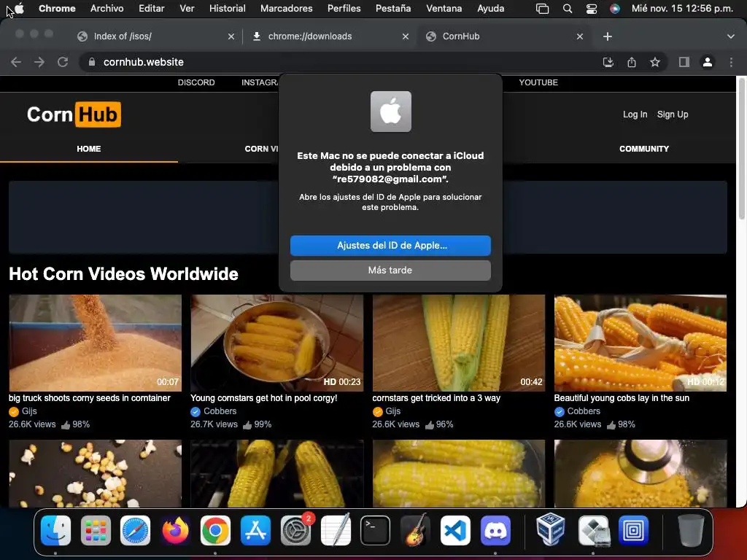This screenshot has height=560, width=747.
Task: Open Young cornstars pool video thumbnail
Action: tap(276, 343)
